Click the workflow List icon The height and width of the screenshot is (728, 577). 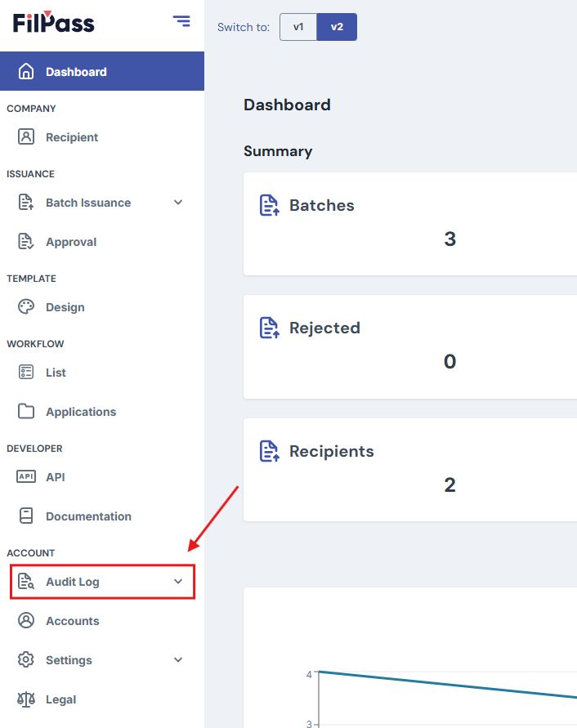tap(26, 373)
